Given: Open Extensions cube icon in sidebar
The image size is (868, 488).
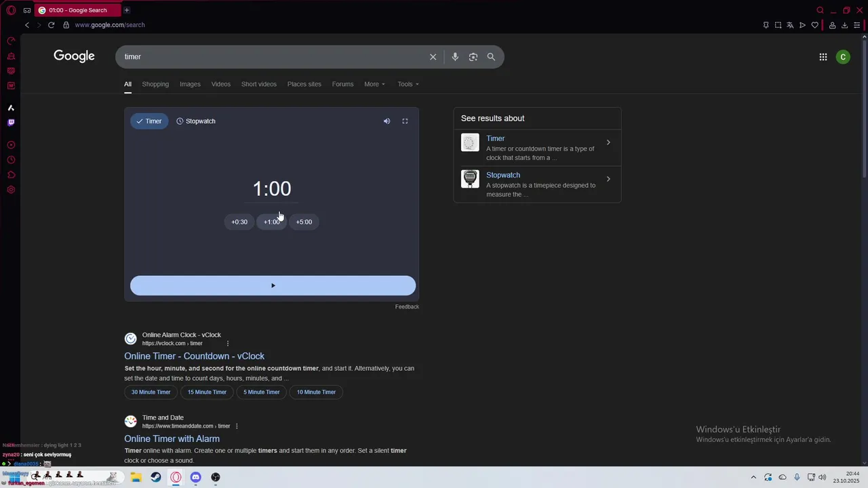Looking at the screenshot, I should (x=11, y=175).
